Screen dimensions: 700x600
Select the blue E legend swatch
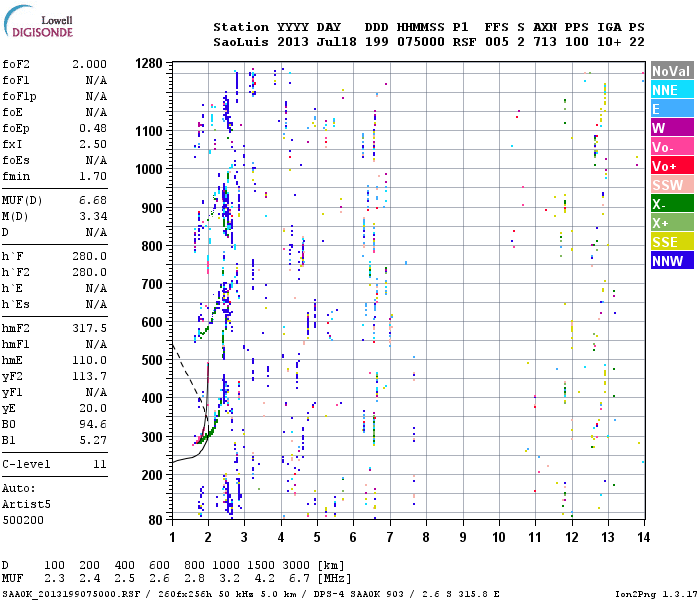pyautogui.click(x=672, y=108)
